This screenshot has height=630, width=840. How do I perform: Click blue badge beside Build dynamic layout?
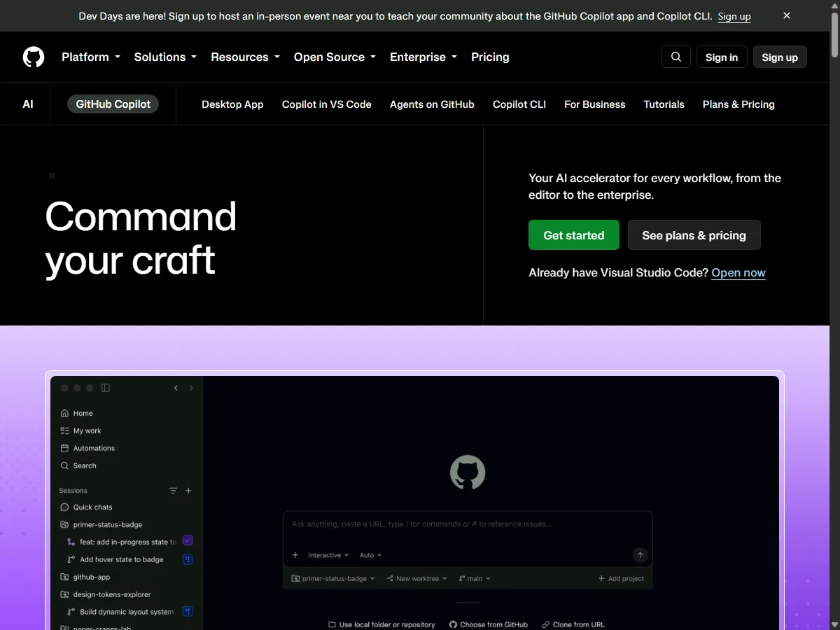188,611
